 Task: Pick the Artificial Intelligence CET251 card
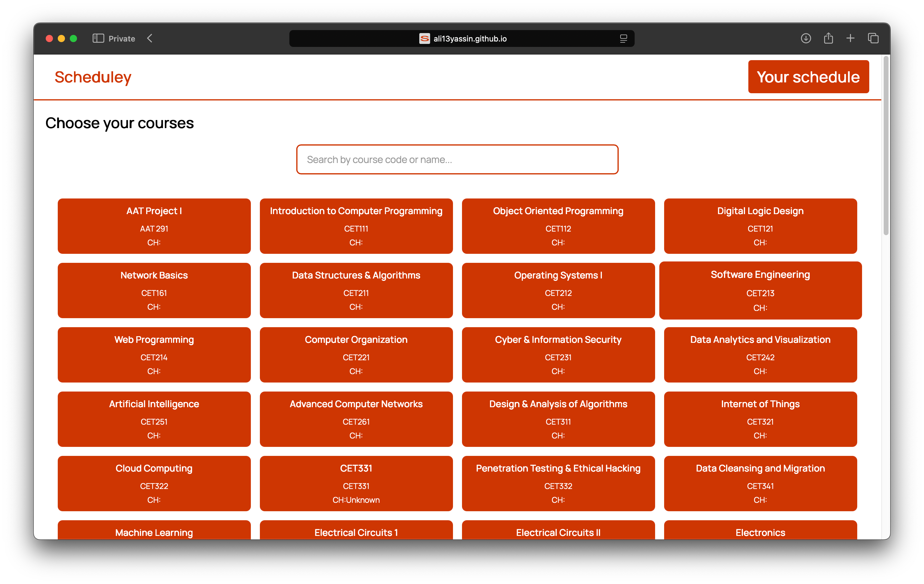154,419
